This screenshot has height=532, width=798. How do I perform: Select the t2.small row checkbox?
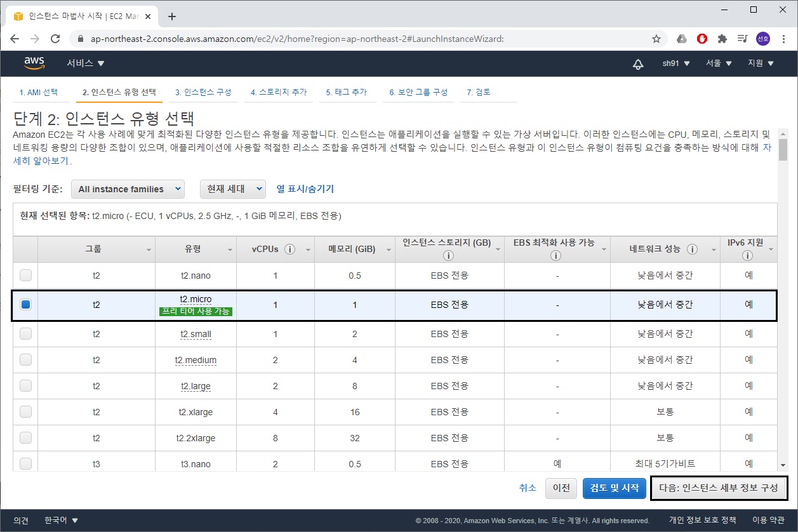[25, 334]
